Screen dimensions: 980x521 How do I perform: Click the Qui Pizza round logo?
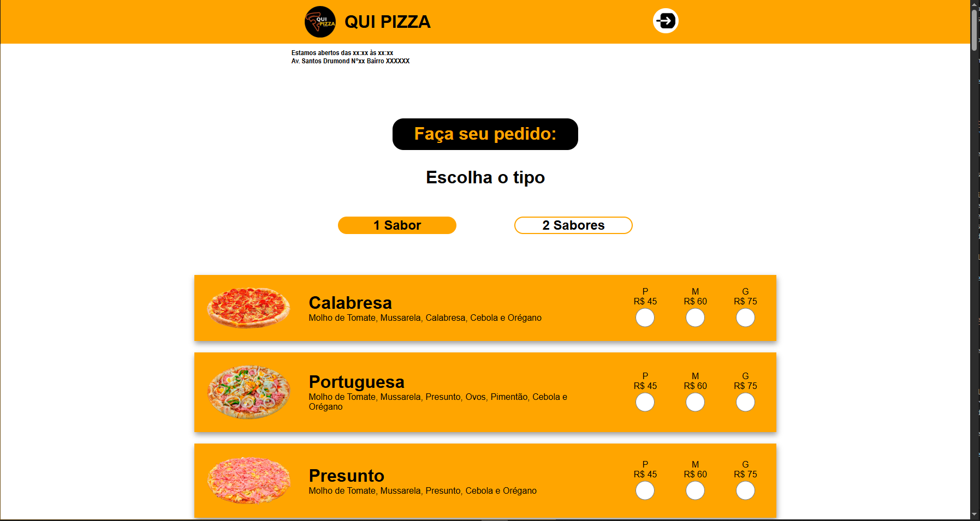(320, 22)
